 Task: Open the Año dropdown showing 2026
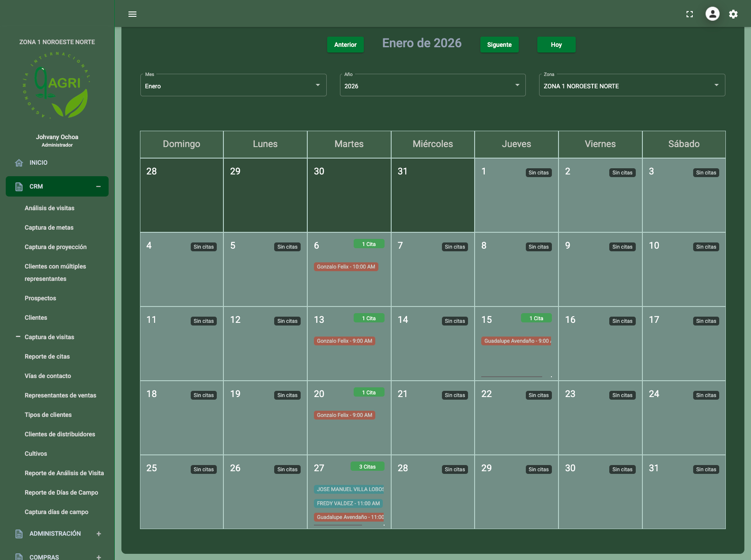(432, 86)
